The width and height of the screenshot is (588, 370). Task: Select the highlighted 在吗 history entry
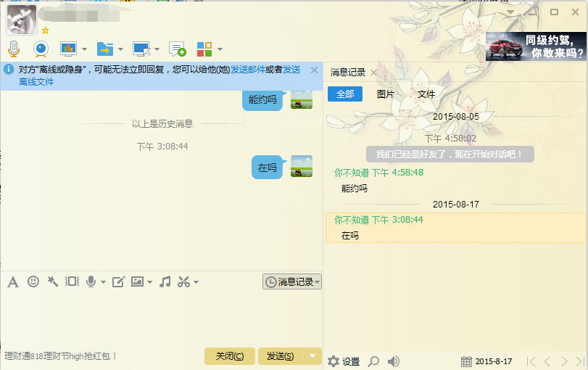pos(455,228)
